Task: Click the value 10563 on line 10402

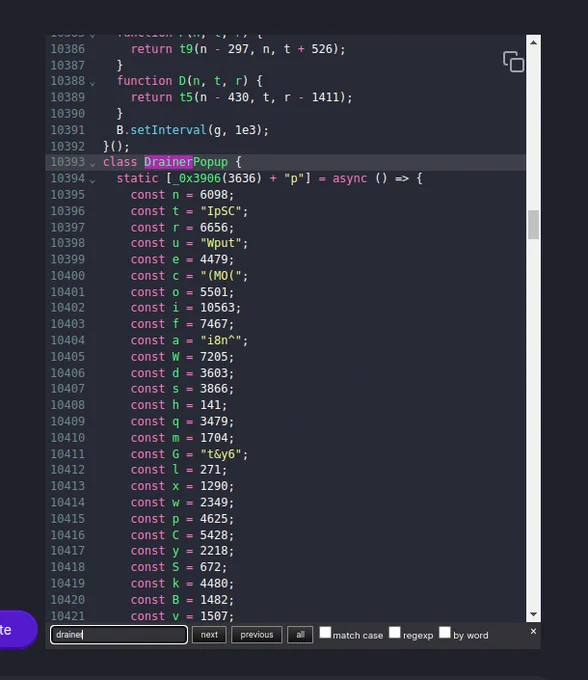Action: click(x=217, y=308)
